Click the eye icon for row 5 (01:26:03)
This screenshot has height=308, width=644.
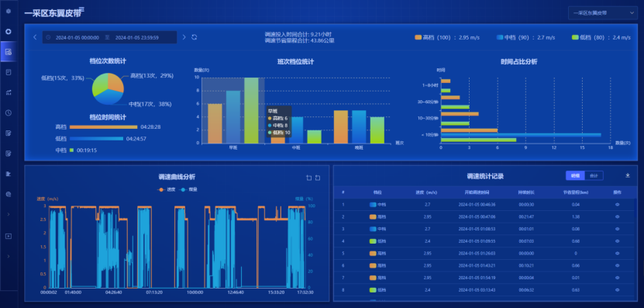[x=617, y=254]
